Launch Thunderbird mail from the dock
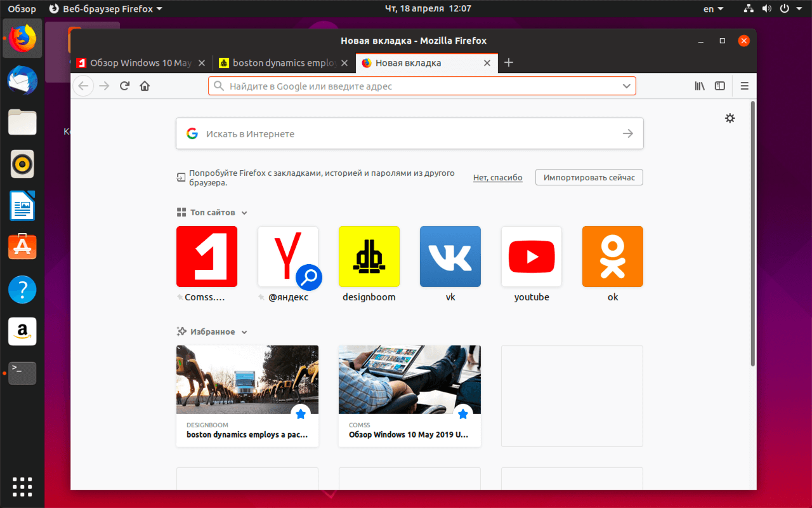 click(22, 81)
